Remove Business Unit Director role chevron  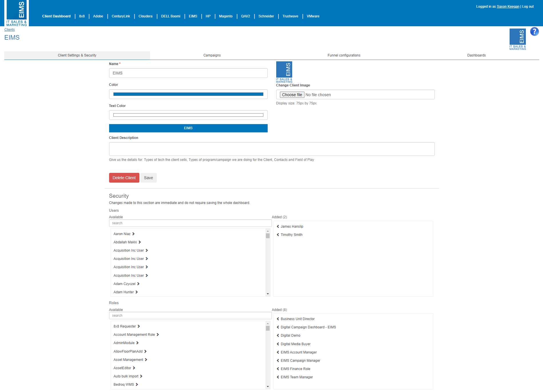tap(278, 319)
